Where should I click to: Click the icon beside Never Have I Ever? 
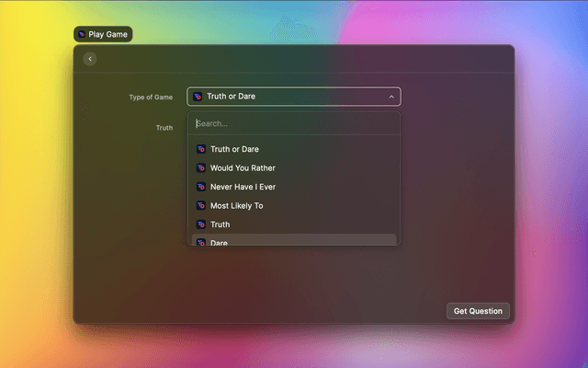point(200,187)
